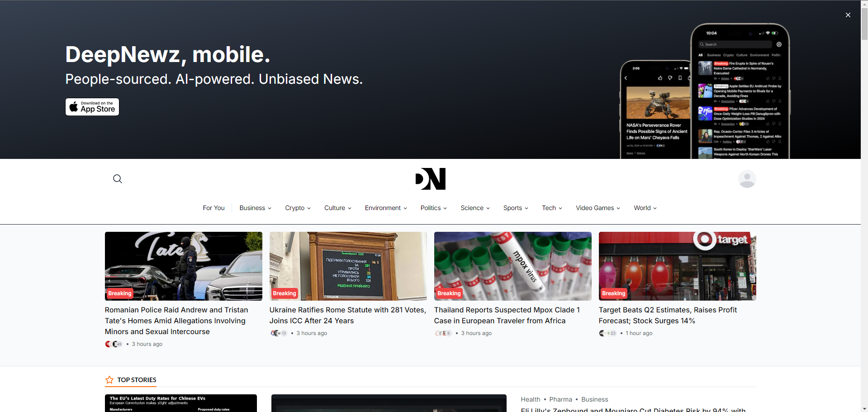This screenshot has width=868, height=412.
Task: Click the page vertical scrollbar thumb
Action: [864, 24]
